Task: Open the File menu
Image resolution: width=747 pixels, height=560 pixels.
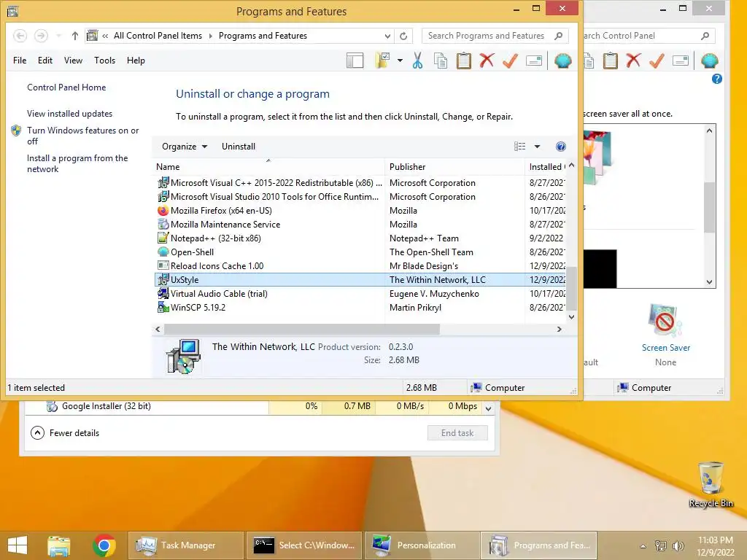Action: click(20, 61)
